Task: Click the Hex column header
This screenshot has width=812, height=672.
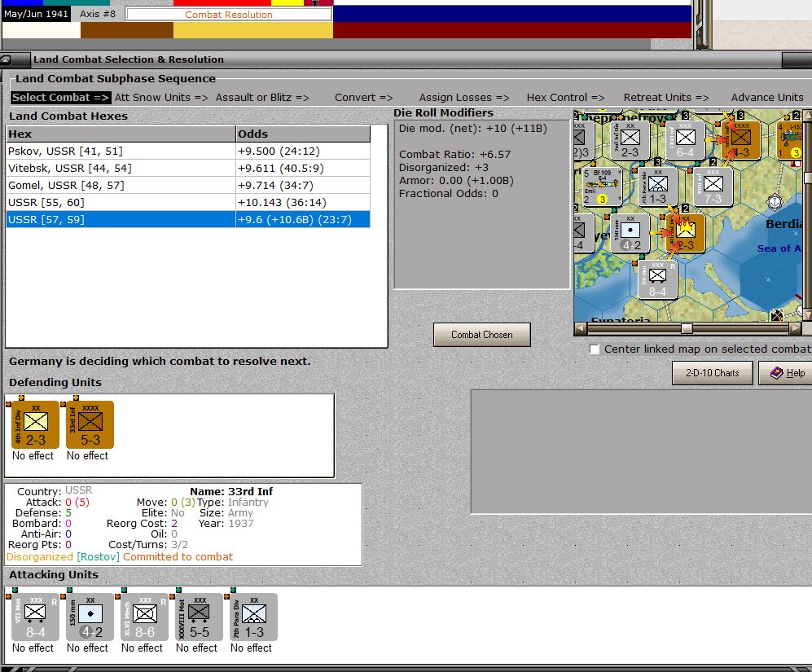Action: (x=121, y=134)
